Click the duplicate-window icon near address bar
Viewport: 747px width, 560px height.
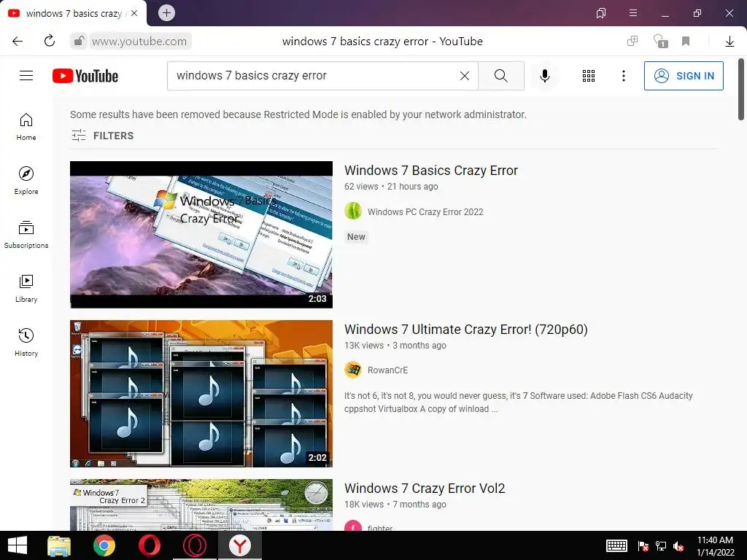(632, 41)
